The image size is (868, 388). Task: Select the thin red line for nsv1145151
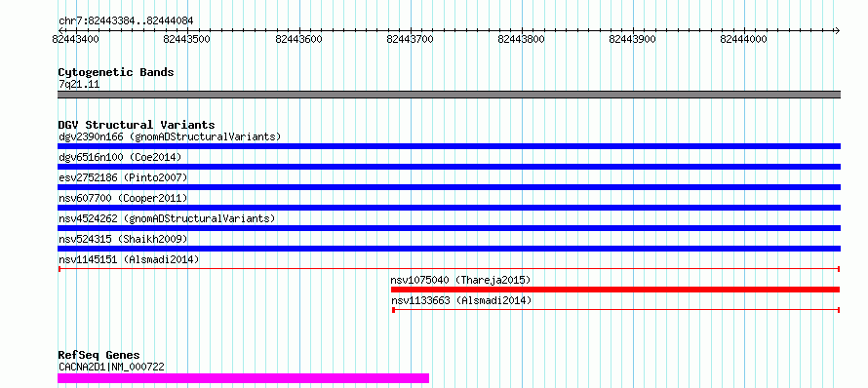click(449, 269)
